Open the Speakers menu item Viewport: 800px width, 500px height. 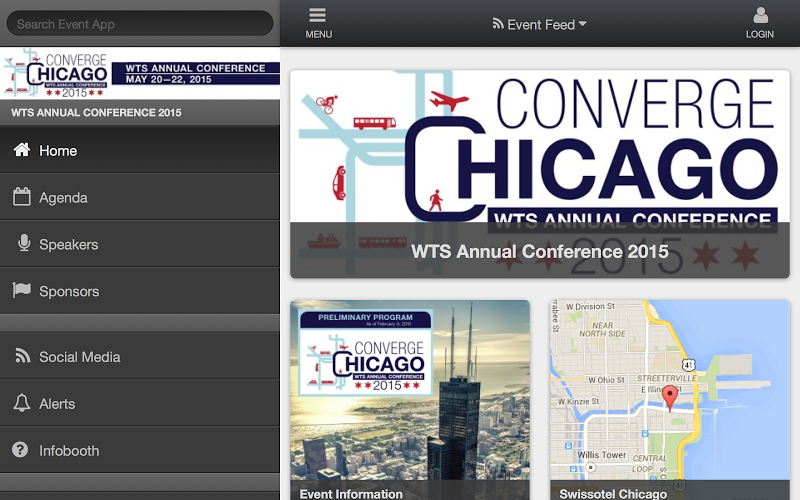point(140,244)
